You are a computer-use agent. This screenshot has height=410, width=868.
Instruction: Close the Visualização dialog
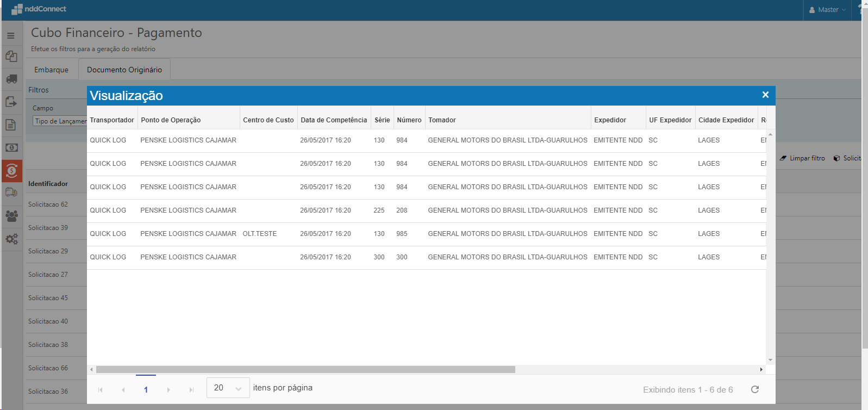pyautogui.click(x=765, y=95)
